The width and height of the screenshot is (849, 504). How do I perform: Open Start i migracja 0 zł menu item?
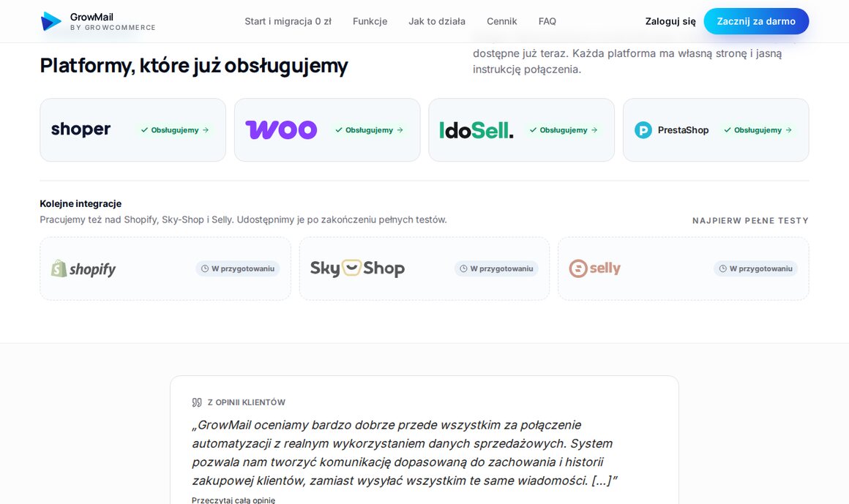tap(288, 21)
